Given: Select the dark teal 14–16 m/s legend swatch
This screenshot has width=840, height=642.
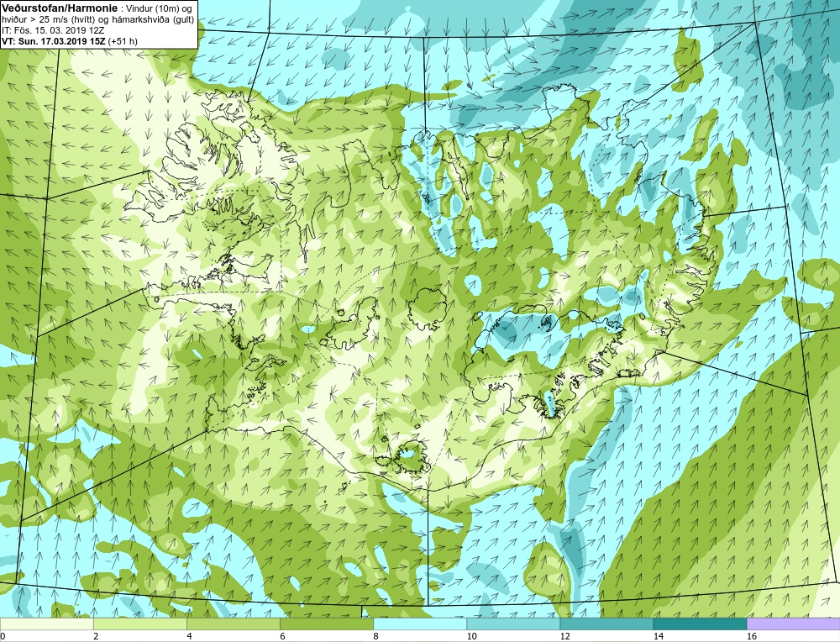Looking at the screenshot, I should [700, 624].
